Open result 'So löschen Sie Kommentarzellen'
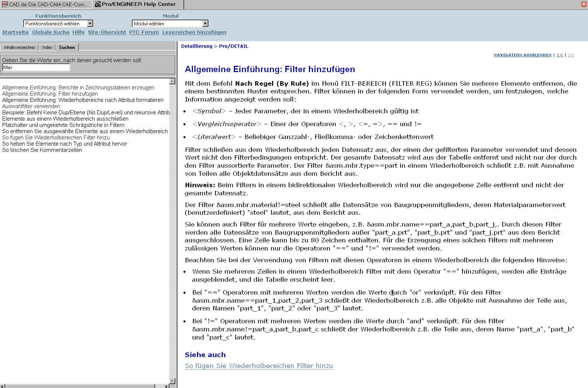The image size is (588, 388). (x=42, y=150)
